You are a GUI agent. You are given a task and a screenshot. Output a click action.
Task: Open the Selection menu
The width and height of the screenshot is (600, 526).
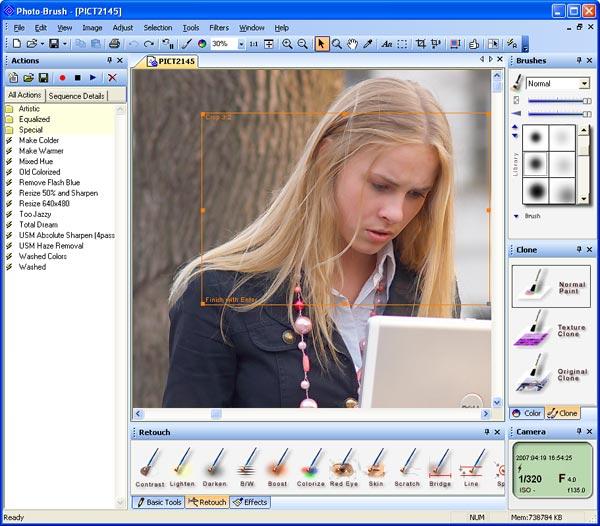pyautogui.click(x=158, y=28)
